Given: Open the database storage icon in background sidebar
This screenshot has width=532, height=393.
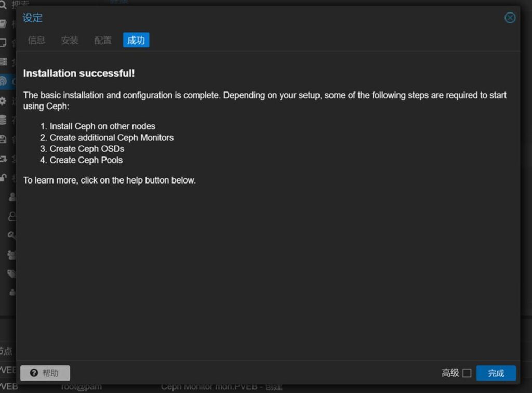Looking at the screenshot, I should (3, 120).
